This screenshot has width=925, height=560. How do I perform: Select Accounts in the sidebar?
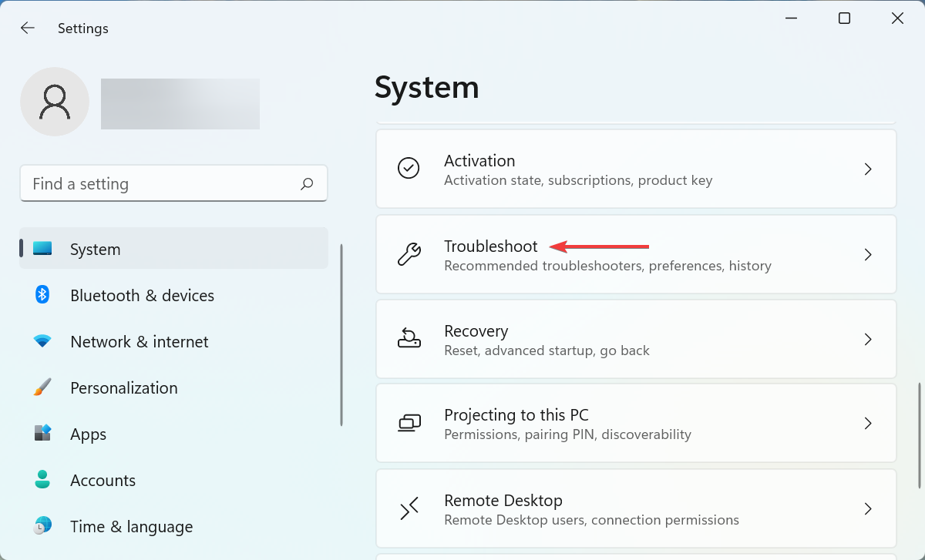point(103,480)
